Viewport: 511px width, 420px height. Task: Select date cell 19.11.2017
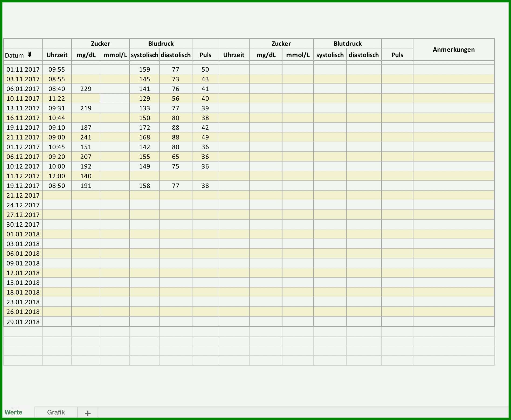tap(23, 128)
